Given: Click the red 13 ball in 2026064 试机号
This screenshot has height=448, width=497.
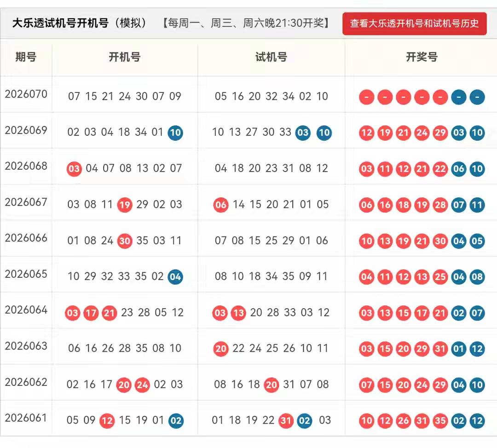Looking at the screenshot, I should click(238, 313).
